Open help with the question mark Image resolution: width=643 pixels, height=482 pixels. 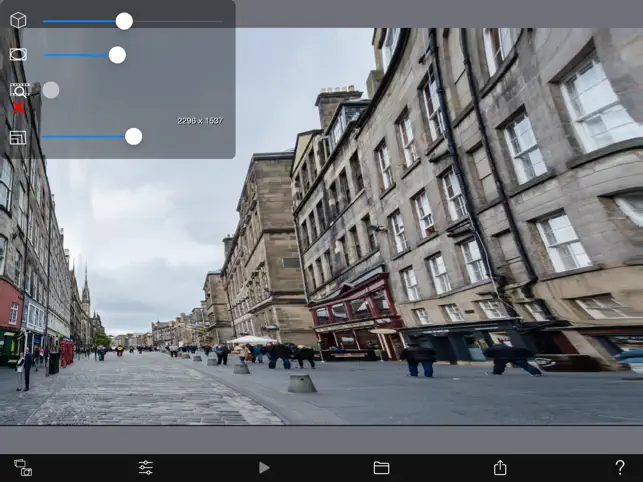click(620, 467)
